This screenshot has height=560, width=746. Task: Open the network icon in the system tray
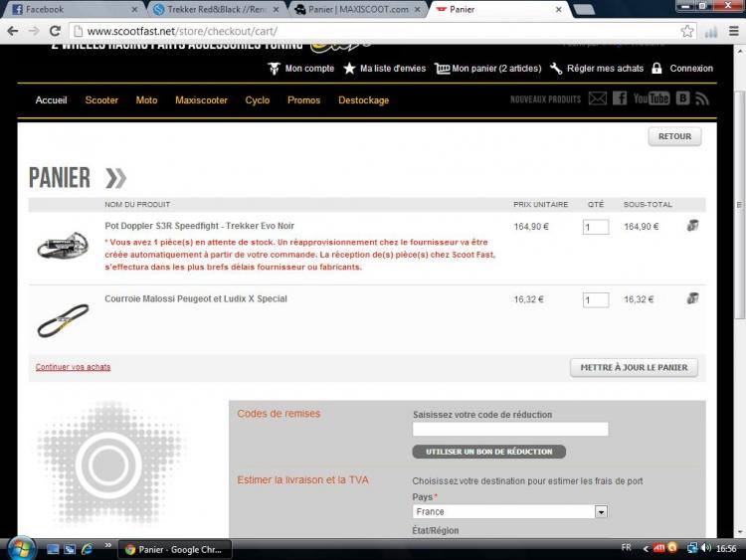click(x=692, y=548)
